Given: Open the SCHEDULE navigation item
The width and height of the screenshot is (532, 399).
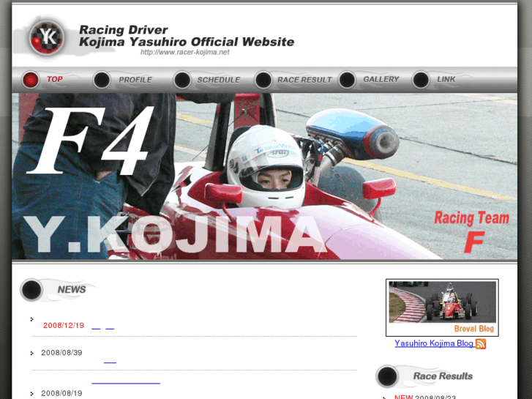Looking at the screenshot, I should pos(219,80).
